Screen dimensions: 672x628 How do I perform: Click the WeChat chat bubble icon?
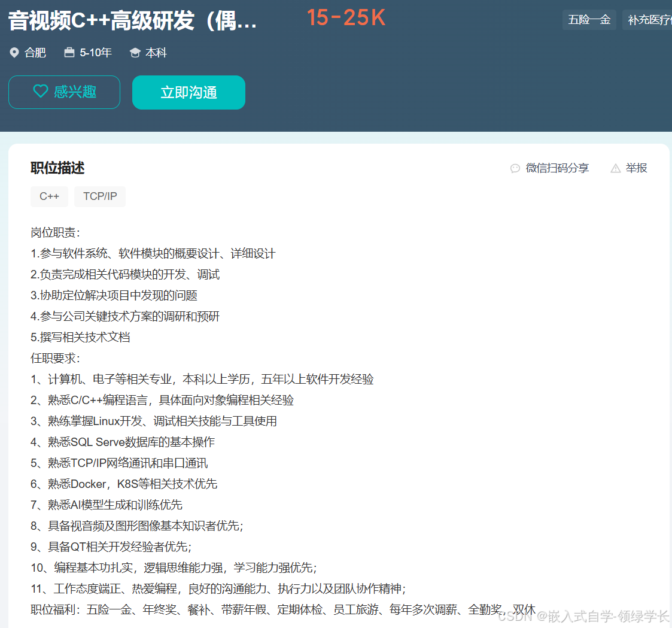[x=515, y=168]
